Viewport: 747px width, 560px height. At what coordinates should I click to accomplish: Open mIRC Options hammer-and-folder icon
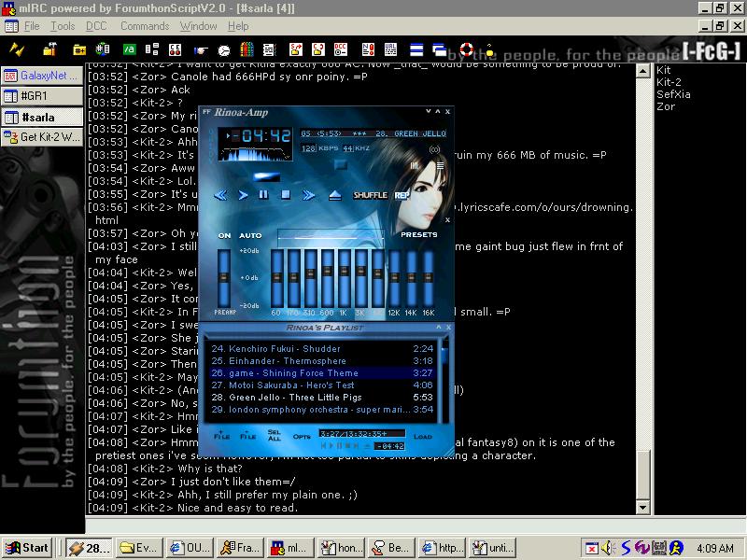49,49
